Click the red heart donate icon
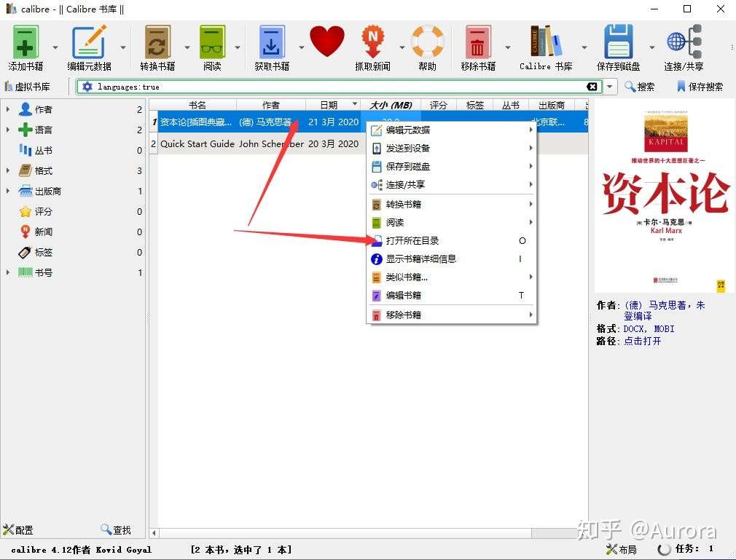Screen dimensions: 736x560 coord(326,42)
